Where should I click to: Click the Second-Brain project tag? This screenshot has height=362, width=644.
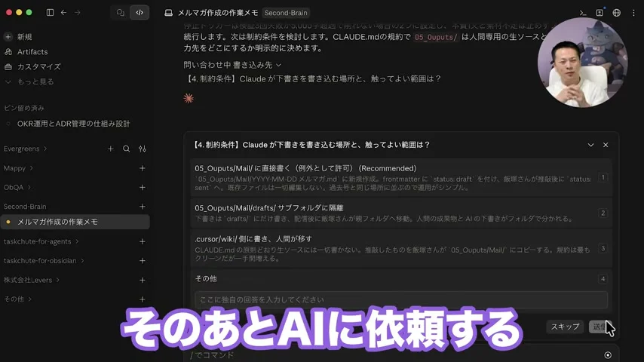click(286, 13)
